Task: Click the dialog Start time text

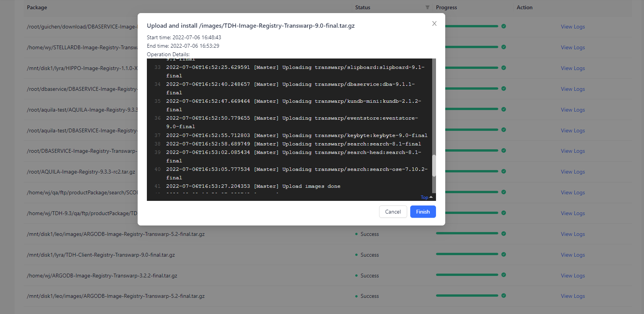Action: tap(184, 37)
